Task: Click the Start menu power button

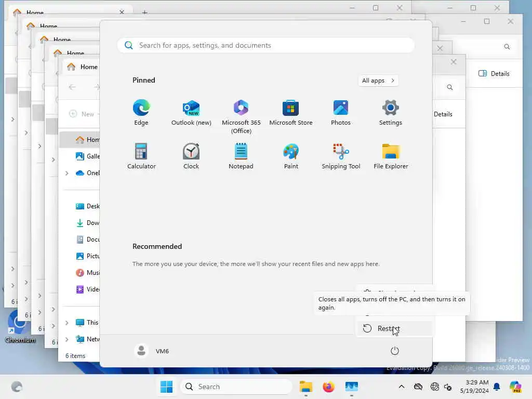Action: click(x=395, y=351)
